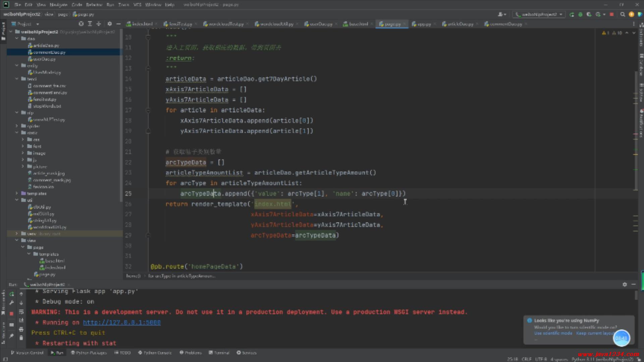Image resolution: width=644 pixels, height=362 pixels.
Task: Click Select Opened File target icon
Action: click(x=81, y=24)
